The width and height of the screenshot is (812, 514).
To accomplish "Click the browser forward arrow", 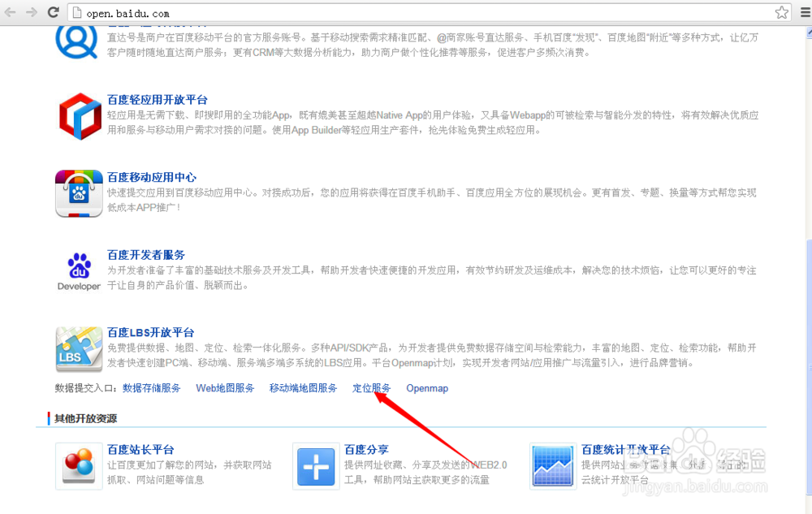I will point(32,12).
